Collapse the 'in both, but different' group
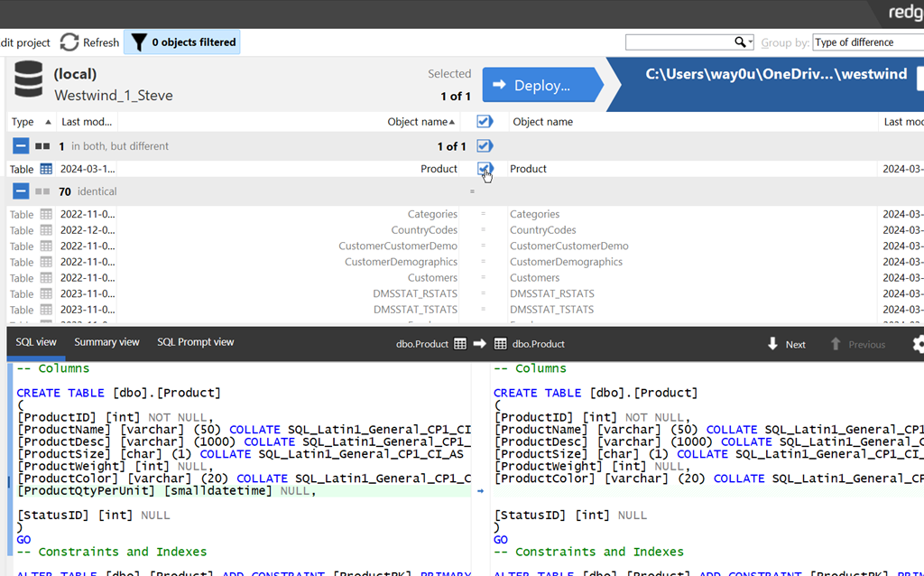 click(20, 145)
